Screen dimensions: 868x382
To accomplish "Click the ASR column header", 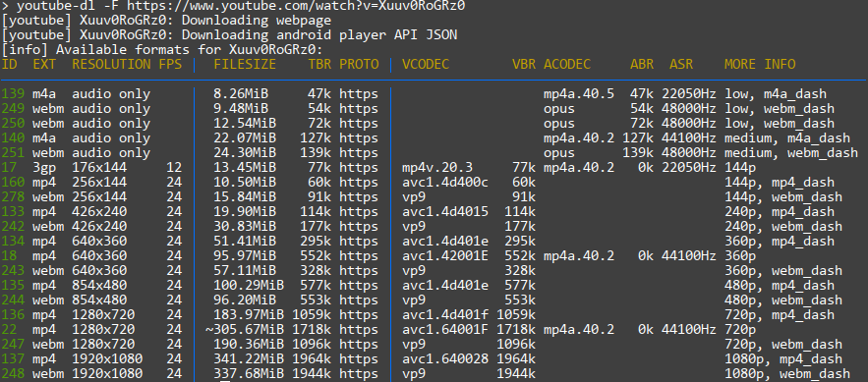I will pos(681,64).
